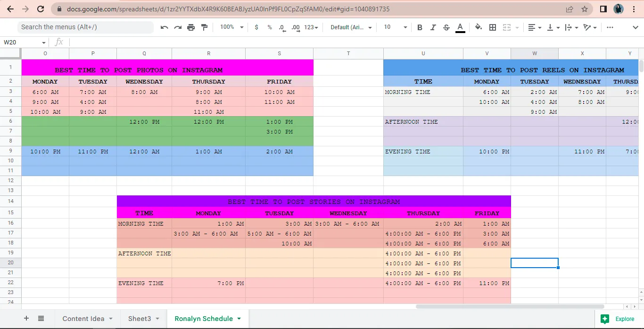The height and width of the screenshot is (329, 644).
Task: Go back with browser back arrow
Action: (x=11, y=9)
